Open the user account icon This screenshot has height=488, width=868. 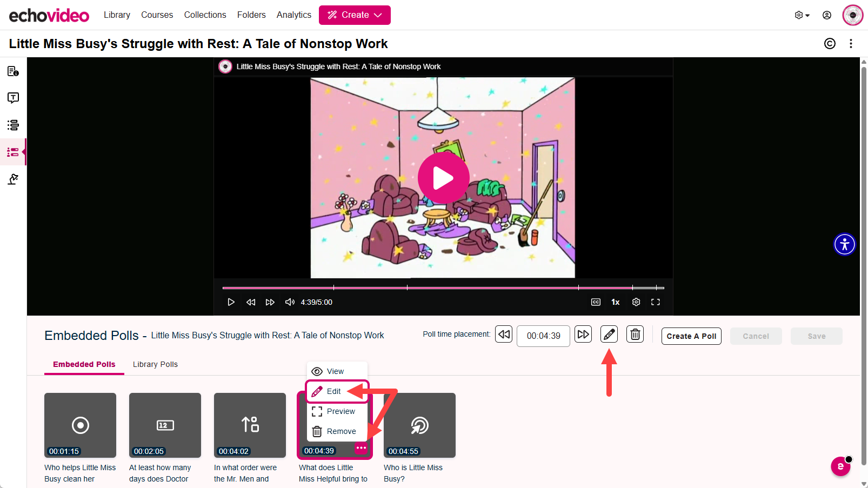click(827, 15)
